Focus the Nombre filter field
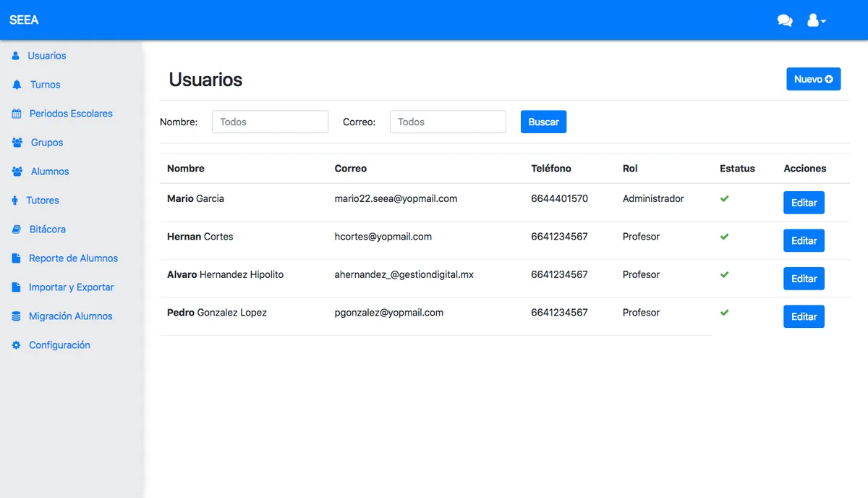The image size is (868, 498). (x=270, y=122)
